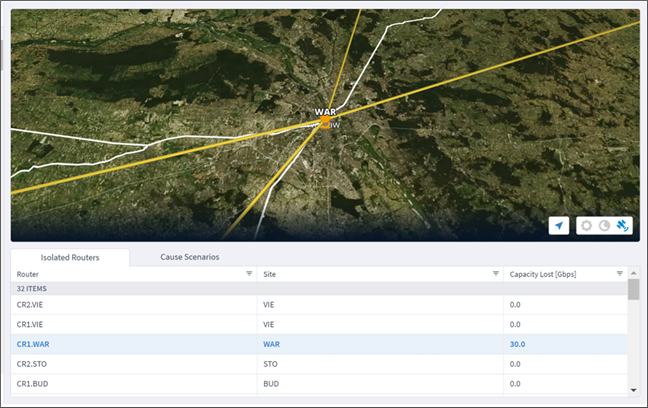Click the orange WAR site marker
Image resolution: width=648 pixels, height=408 pixels.
(325, 122)
